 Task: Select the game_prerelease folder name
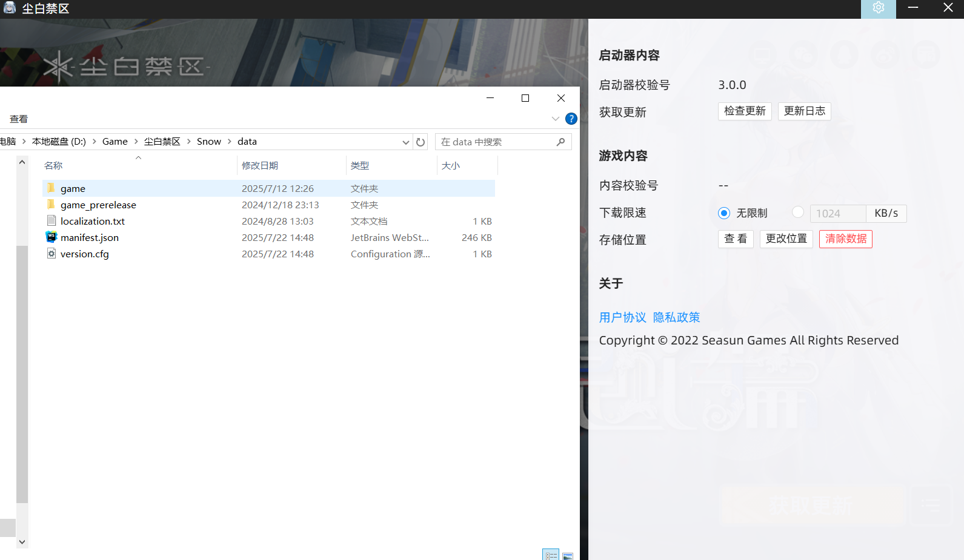[x=98, y=205]
